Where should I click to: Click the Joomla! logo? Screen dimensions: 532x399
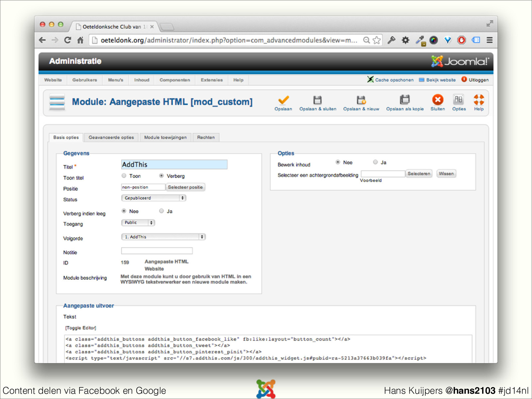[460, 61]
